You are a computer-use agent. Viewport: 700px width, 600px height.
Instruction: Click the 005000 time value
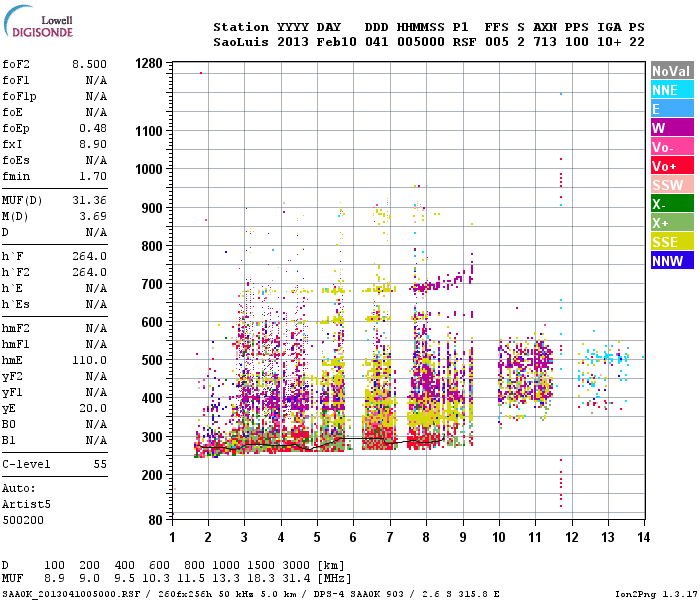coord(421,42)
